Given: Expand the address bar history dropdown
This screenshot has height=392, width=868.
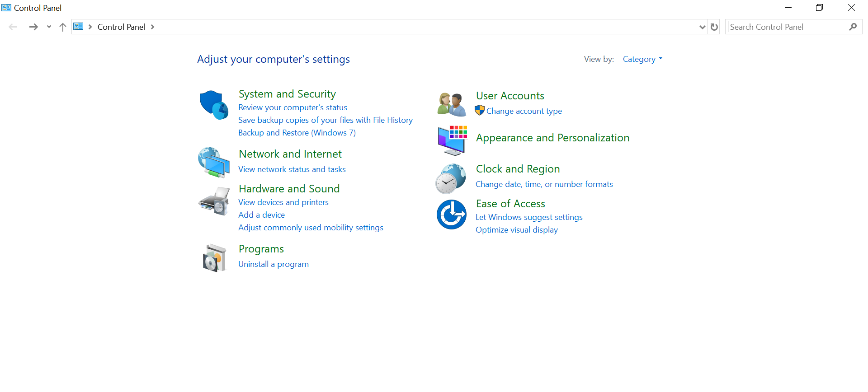Looking at the screenshot, I should click(x=702, y=27).
